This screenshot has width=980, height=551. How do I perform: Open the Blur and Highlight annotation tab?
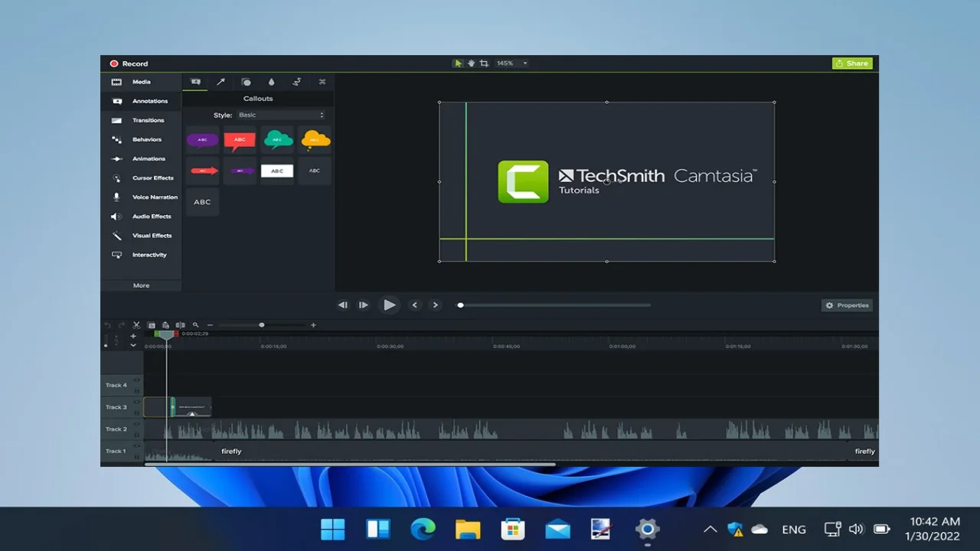coord(271,82)
